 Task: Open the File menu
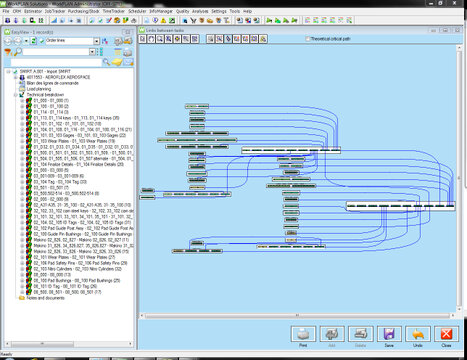pos(6,11)
